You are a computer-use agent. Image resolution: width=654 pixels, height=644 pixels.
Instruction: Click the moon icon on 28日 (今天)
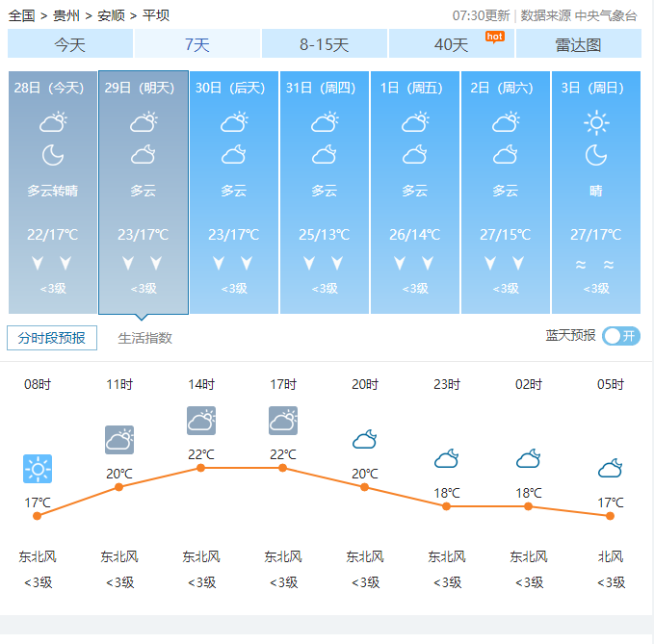(53, 155)
